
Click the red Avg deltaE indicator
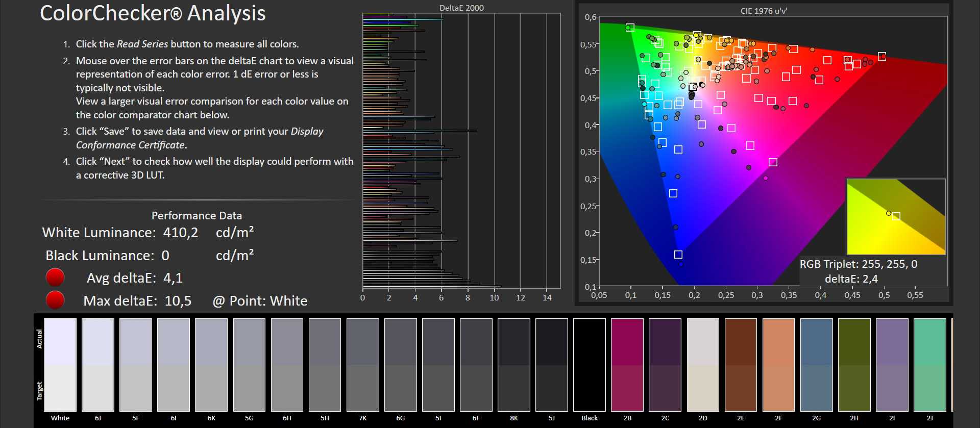coord(55,278)
